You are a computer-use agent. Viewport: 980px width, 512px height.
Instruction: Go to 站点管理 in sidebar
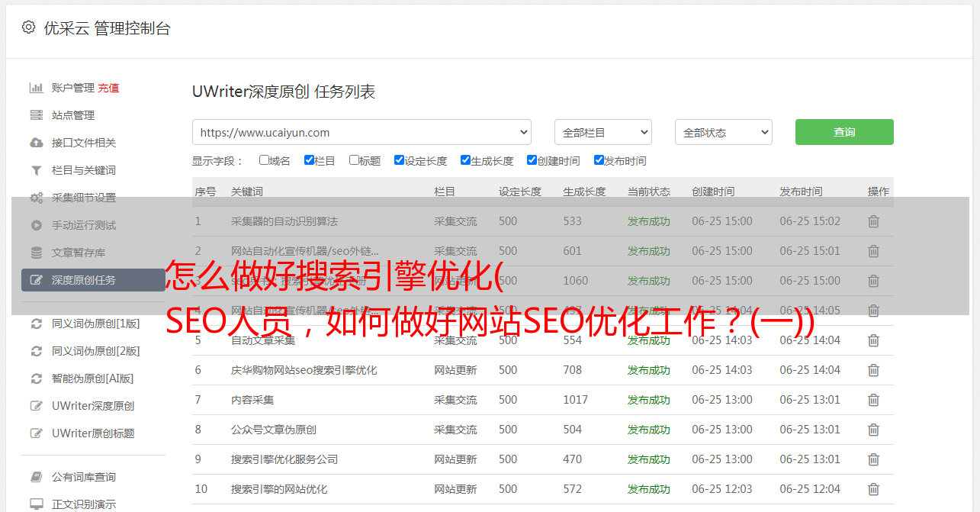click(73, 115)
